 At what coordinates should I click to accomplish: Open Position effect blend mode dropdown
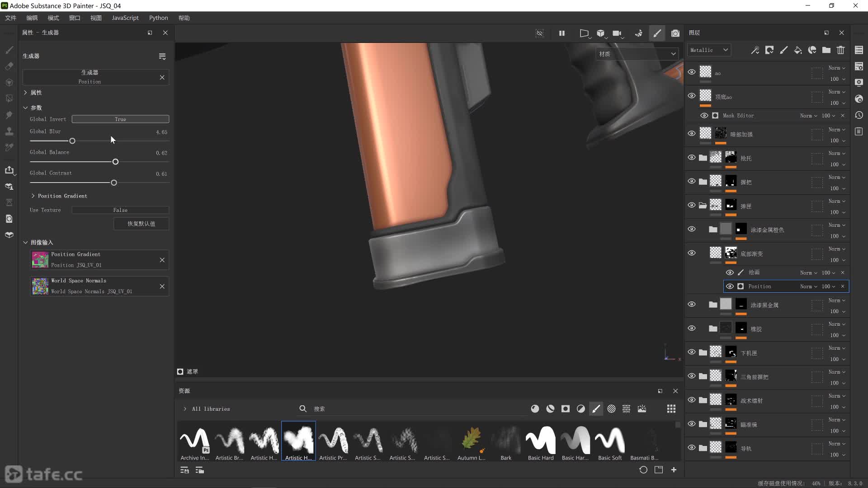point(808,286)
